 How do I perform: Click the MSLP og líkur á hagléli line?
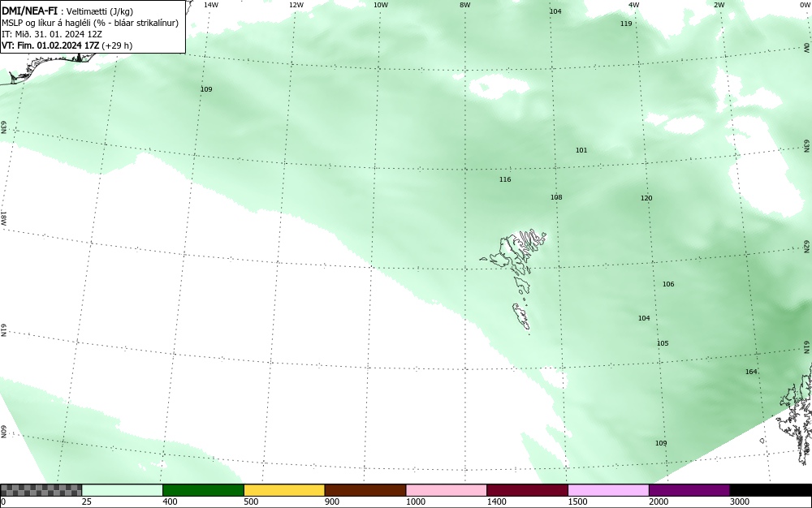[x=90, y=23]
